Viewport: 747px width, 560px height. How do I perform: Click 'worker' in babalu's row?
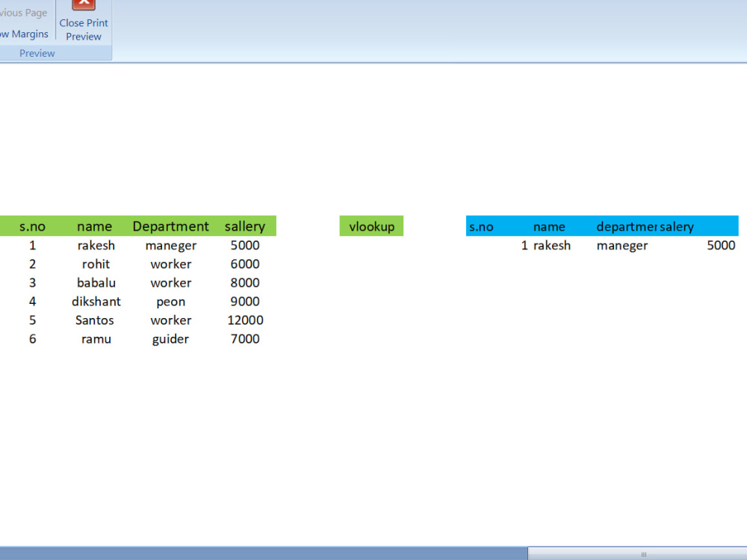pos(170,283)
